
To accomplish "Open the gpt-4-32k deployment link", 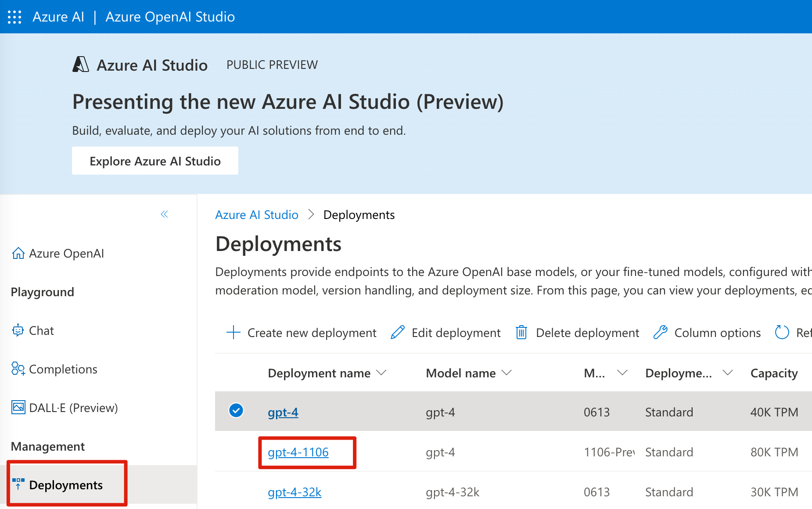I will pyautogui.click(x=295, y=492).
